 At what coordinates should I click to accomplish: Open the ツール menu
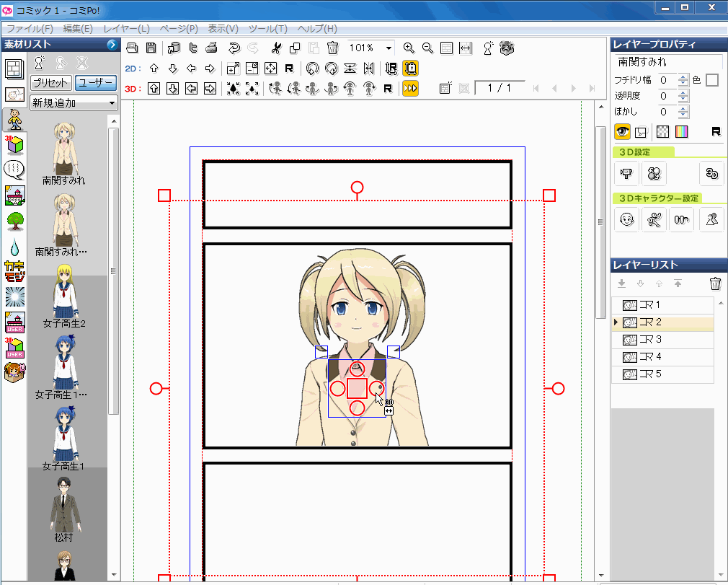tap(268, 29)
